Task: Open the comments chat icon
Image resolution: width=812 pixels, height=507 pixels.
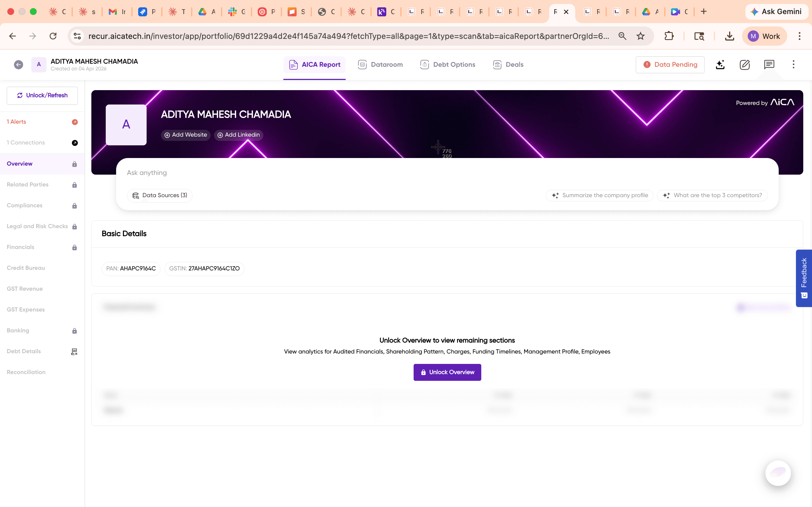Action: pos(769,65)
